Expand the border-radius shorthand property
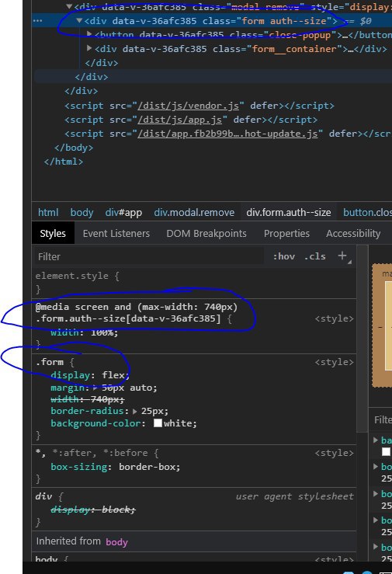This screenshot has height=574, width=392. point(135,411)
